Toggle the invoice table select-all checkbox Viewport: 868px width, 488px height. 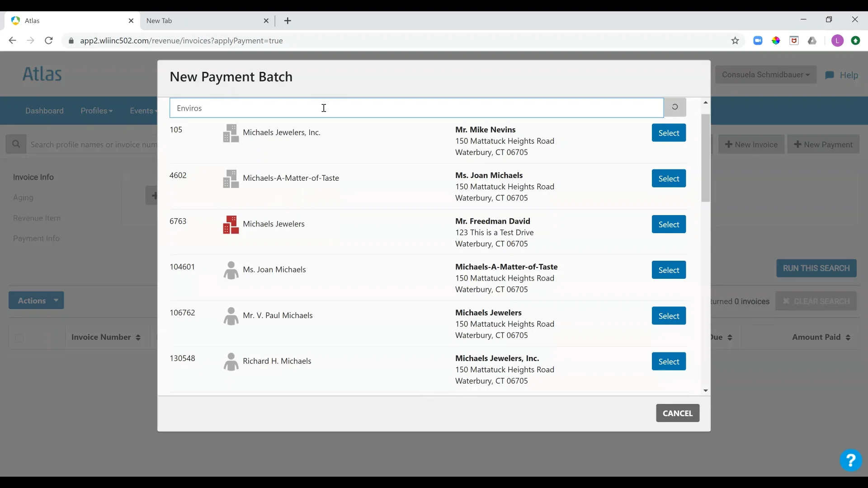click(x=19, y=338)
